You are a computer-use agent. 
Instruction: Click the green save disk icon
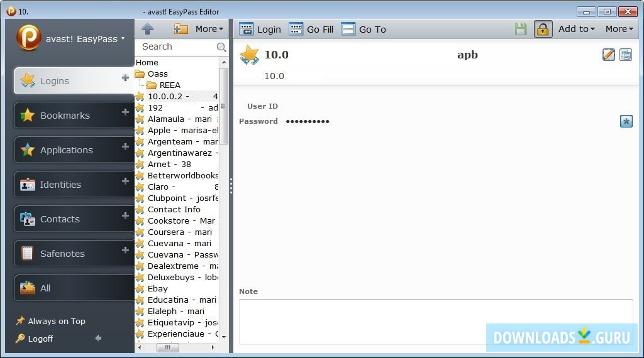pyautogui.click(x=521, y=29)
